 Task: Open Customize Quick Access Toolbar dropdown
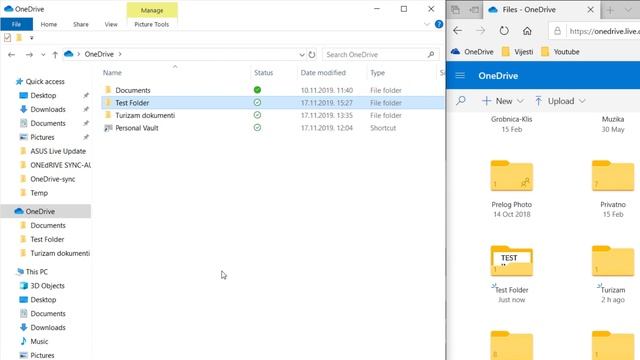(31, 38)
